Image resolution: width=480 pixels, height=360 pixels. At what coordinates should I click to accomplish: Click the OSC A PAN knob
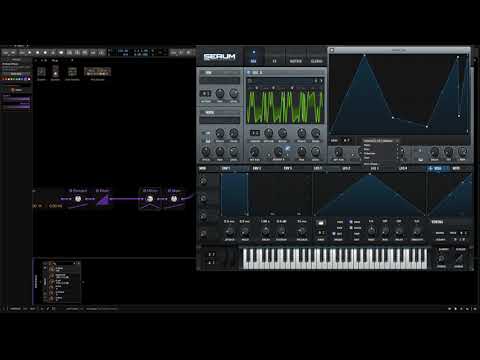point(301,152)
